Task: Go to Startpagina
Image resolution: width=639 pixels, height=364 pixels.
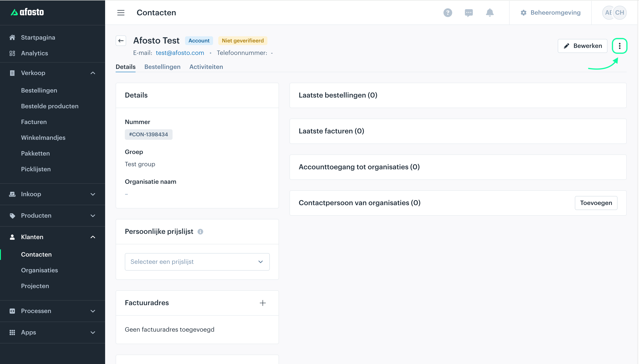Action: click(38, 37)
